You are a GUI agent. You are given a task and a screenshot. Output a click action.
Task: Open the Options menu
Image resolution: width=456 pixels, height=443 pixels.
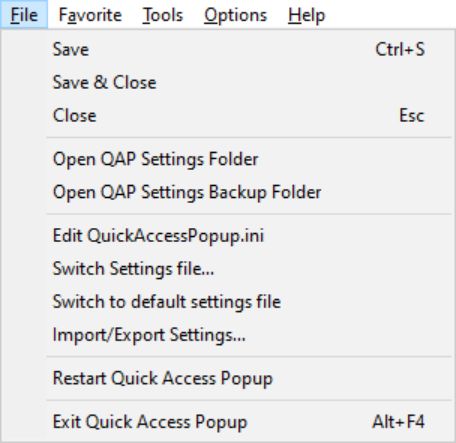click(236, 15)
